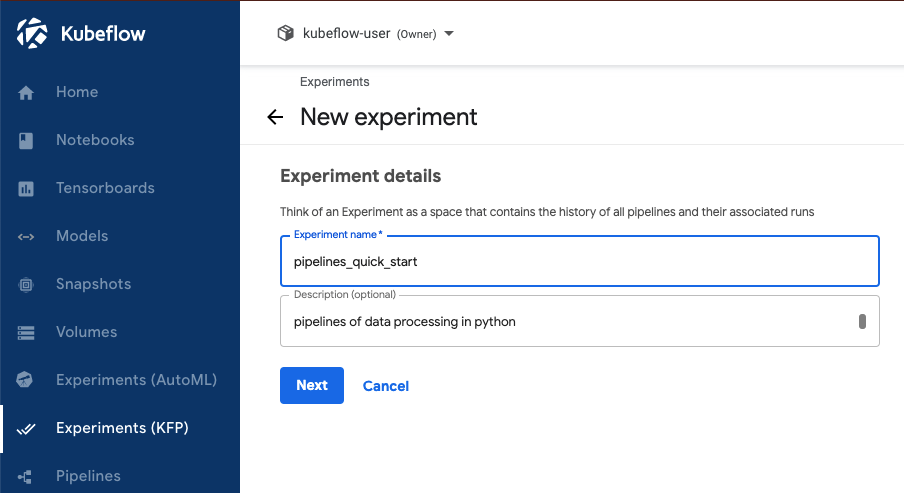
Task: Click the Experiments breadcrumb link
Action: pyautogui.click(x=335, y=82)
